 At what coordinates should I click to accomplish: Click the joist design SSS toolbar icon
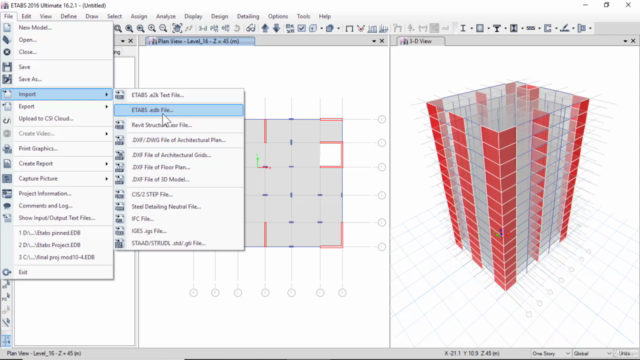tap(531, 28)
